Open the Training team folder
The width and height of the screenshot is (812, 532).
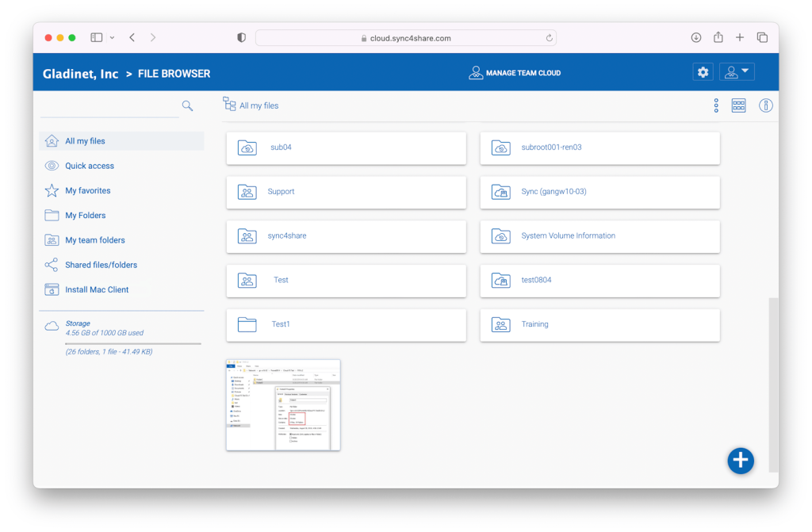coord(599,325)
